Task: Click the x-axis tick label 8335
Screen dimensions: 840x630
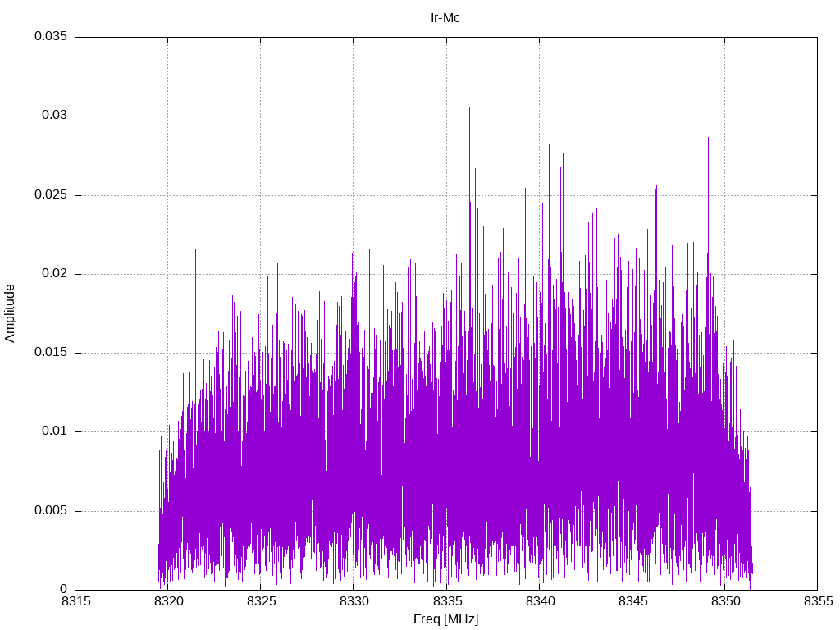Action: point(447,601)
